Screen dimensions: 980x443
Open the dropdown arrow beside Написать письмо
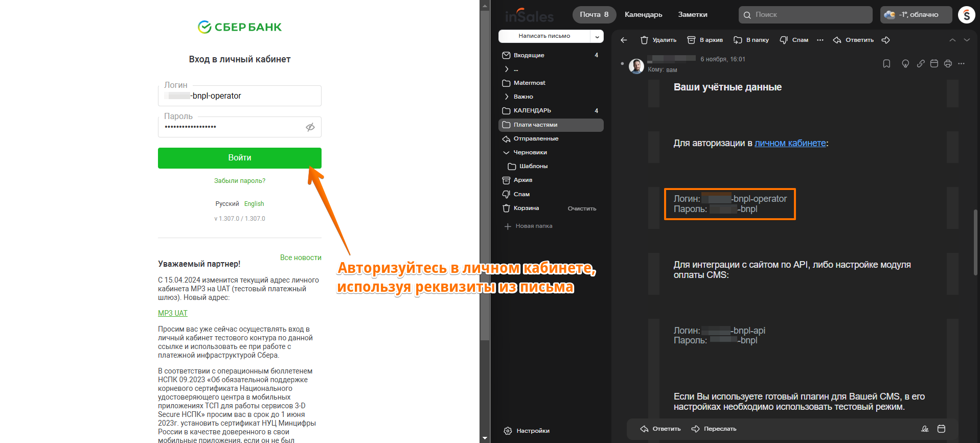(x=597, y=36)
